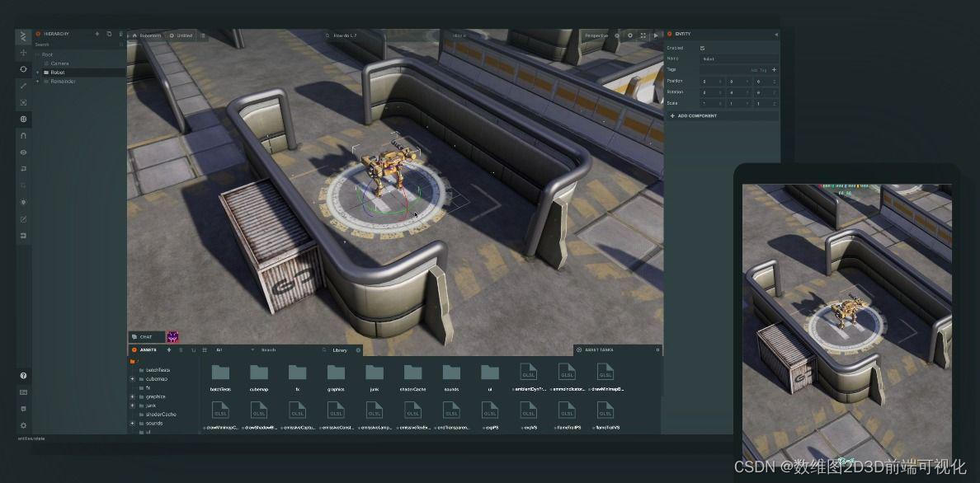Add new asset plus icon in Assets
This screenshot has width=980, height=483.
pyautogui.click(x=169, y=350)
